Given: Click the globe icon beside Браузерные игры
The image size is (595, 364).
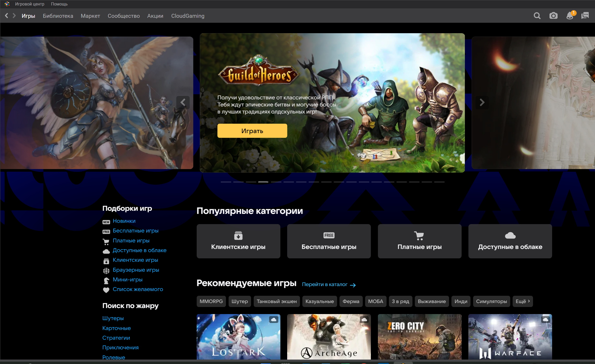Looking at the screenshot, I should click(x=106, y=271).
